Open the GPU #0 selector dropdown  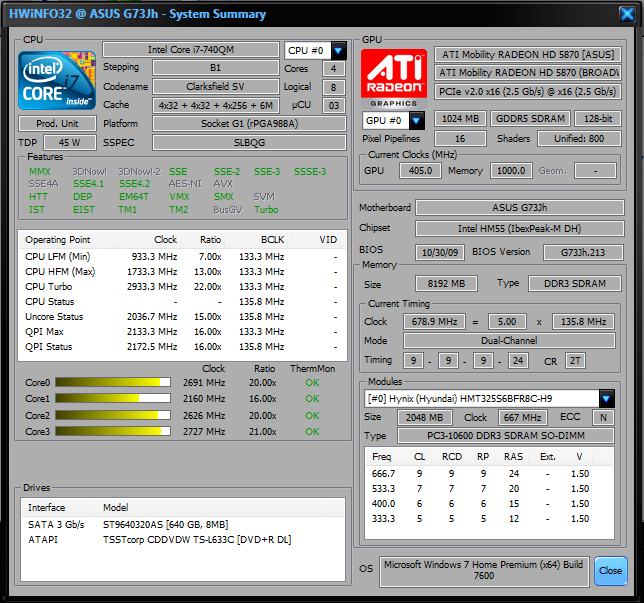(416, 120)
